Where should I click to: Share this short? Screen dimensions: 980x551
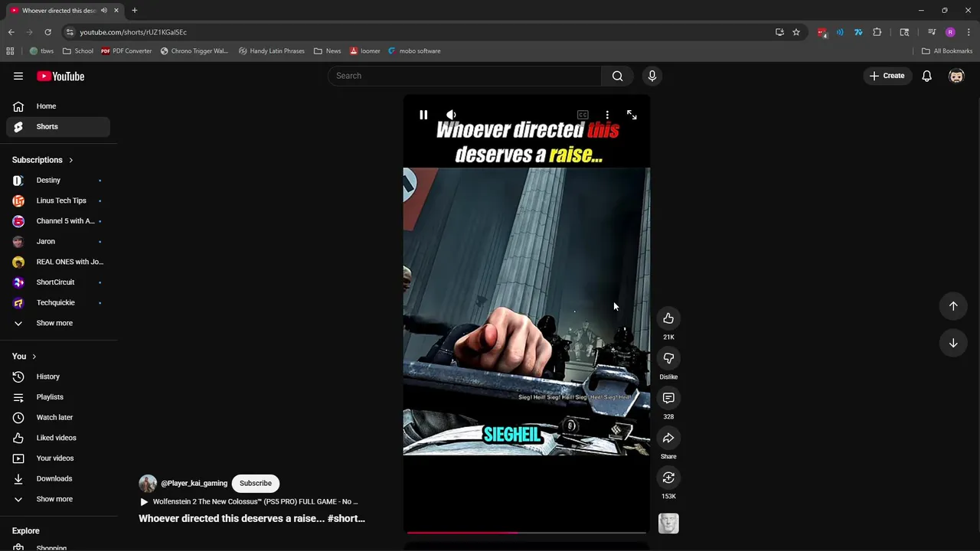(x=668, y=438)
